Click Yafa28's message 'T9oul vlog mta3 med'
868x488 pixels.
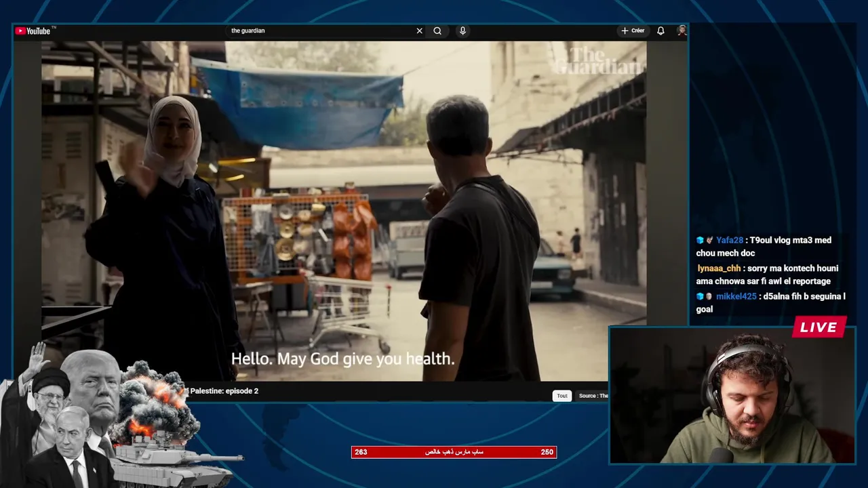coord(790,240)
